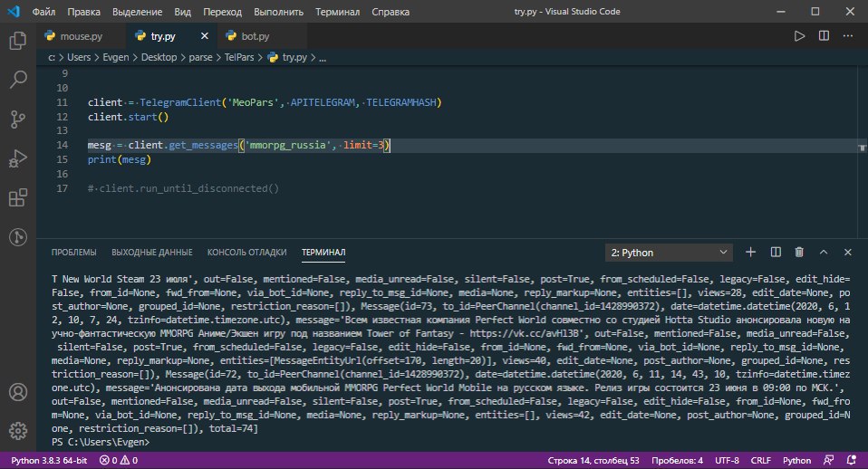Click the terminal prompt PS C:\Users\Evgen>
Screen dimensions: 868x469
click(101, 442)
